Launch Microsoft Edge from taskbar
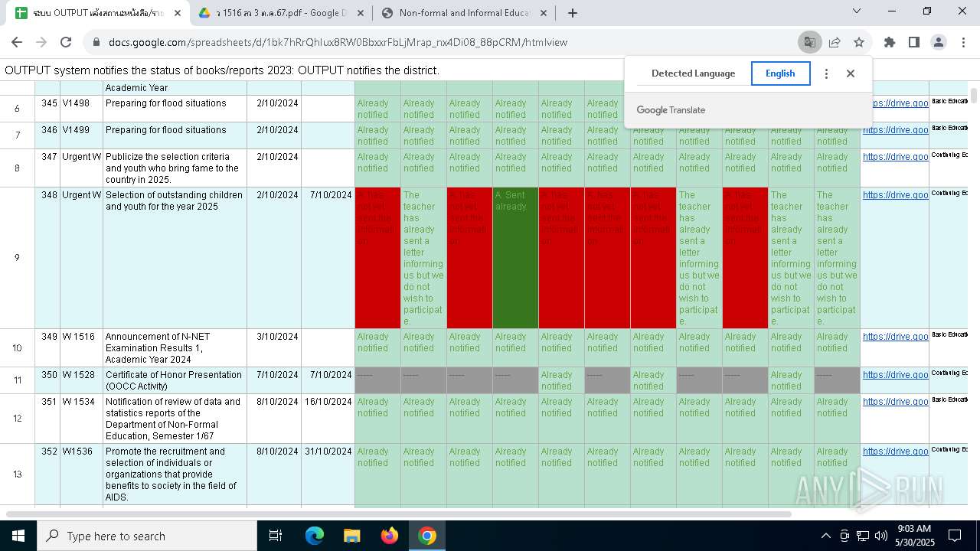Screen dimensions: 980x551 click(x=315, y=536)
